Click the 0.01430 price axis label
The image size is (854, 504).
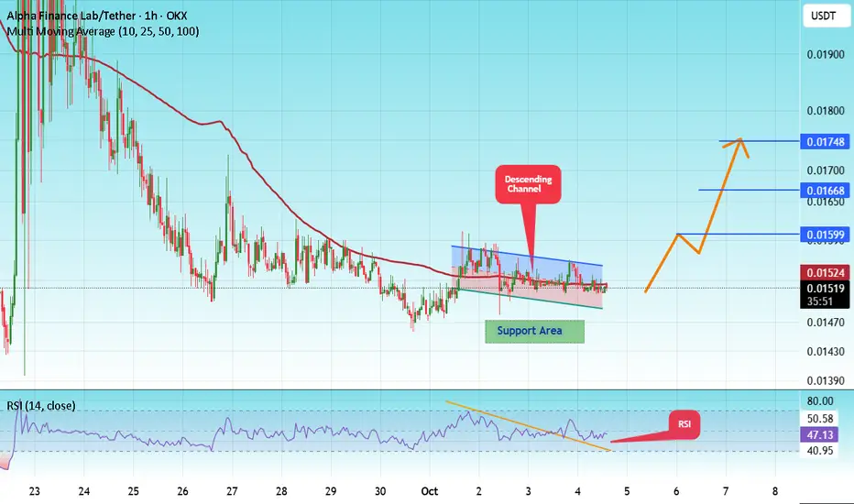coord(825,352)
